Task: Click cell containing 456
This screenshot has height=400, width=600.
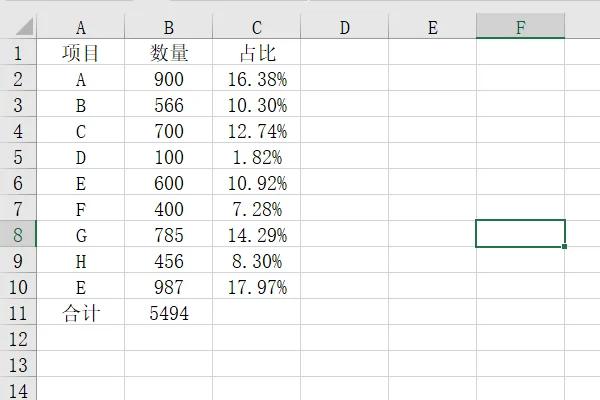Action: (168, 260)
